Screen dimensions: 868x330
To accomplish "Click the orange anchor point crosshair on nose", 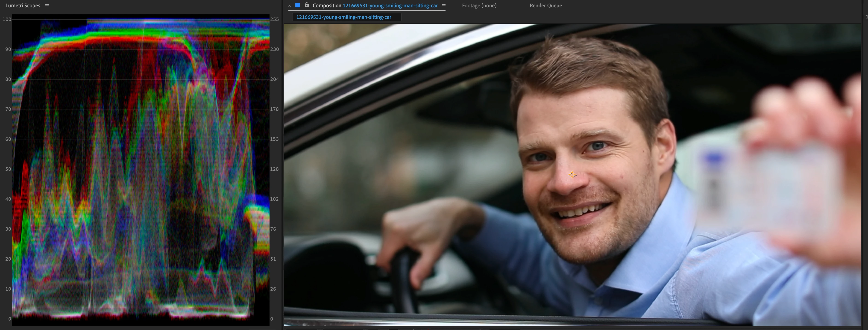I will [572, 175].
